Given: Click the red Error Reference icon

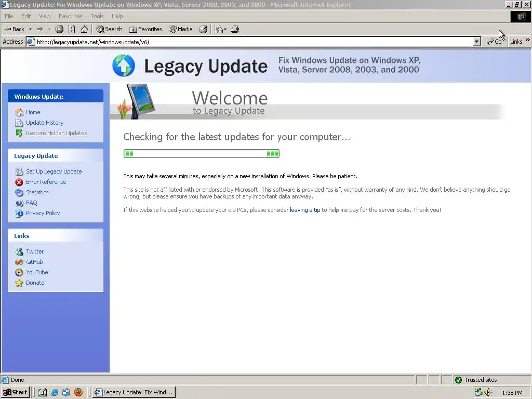Looking at the screenshot, I should [x=19, y=182].
